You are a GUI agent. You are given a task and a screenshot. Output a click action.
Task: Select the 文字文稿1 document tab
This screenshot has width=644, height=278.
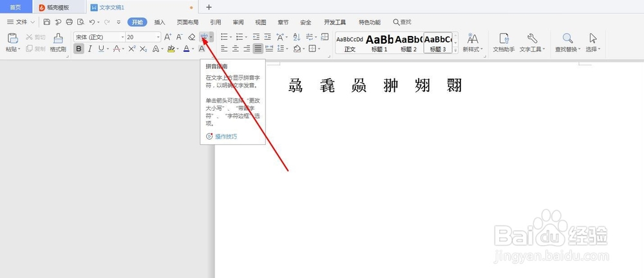pos(142,7)
